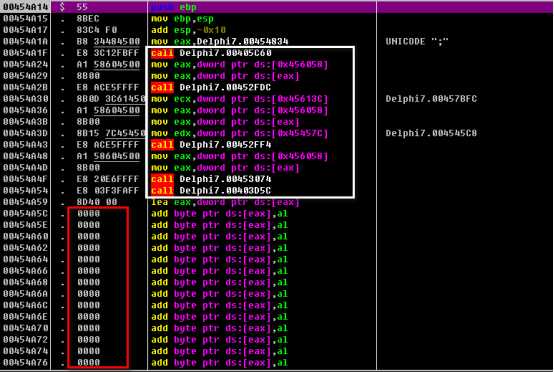This screenshot has width=554, height=372.
Task: Click mov edx,dword ptr ds:[0x45457C] instruction
Action: [240, 133]
